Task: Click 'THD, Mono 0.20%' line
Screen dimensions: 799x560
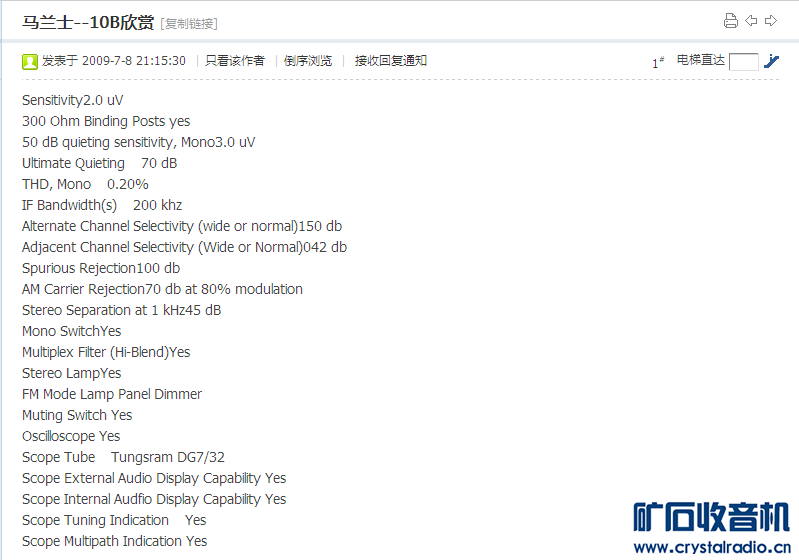Action: point(85,184)
